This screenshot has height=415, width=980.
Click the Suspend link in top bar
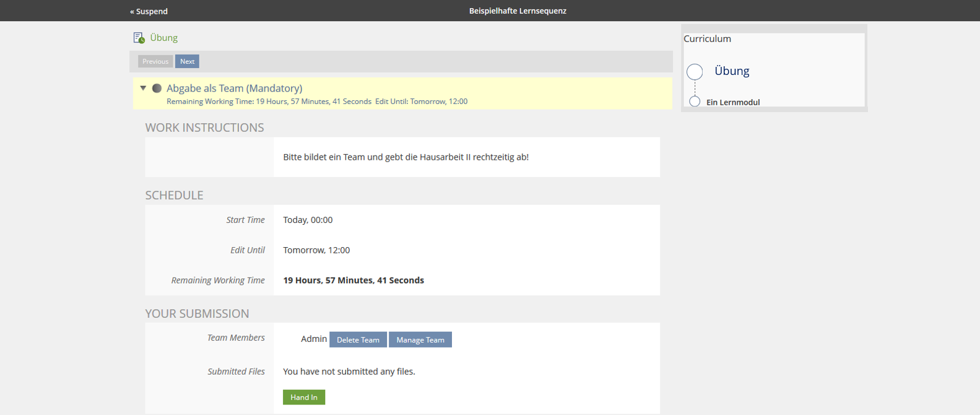point(149,11)
